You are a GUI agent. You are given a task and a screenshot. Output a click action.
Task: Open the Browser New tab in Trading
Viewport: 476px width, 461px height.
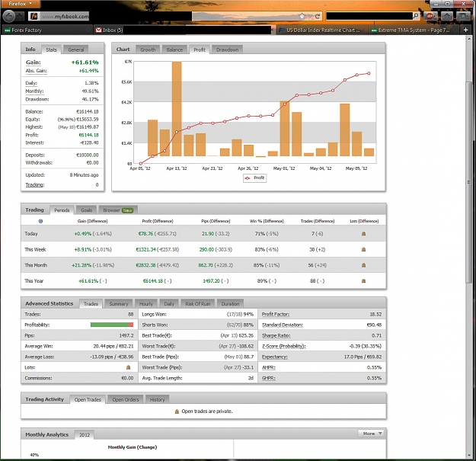[118, 210]
